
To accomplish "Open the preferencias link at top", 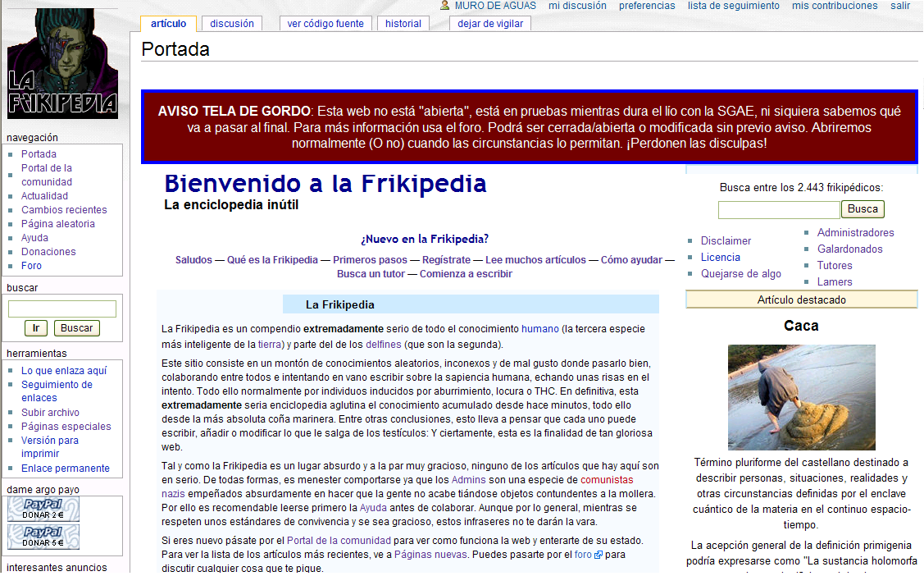I will [647, 6].
